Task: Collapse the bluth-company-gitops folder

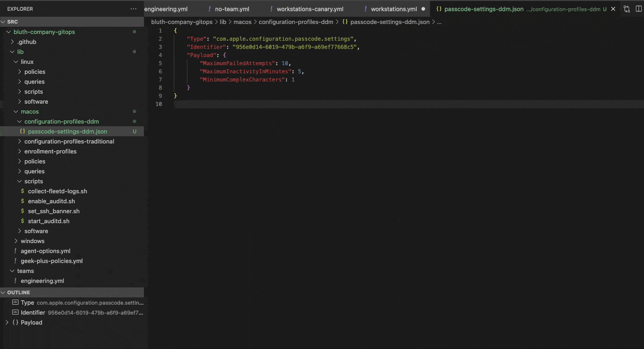Action: click(9, 32)
